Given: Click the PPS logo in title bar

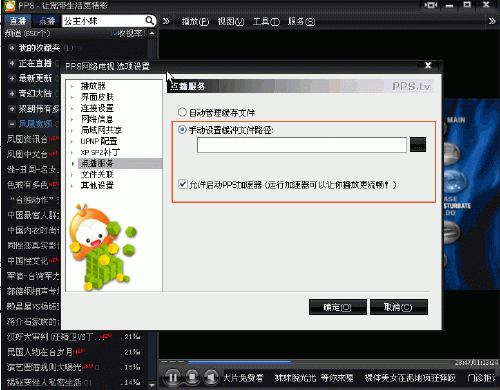Looking at the screenshot, I should point(10,6).
